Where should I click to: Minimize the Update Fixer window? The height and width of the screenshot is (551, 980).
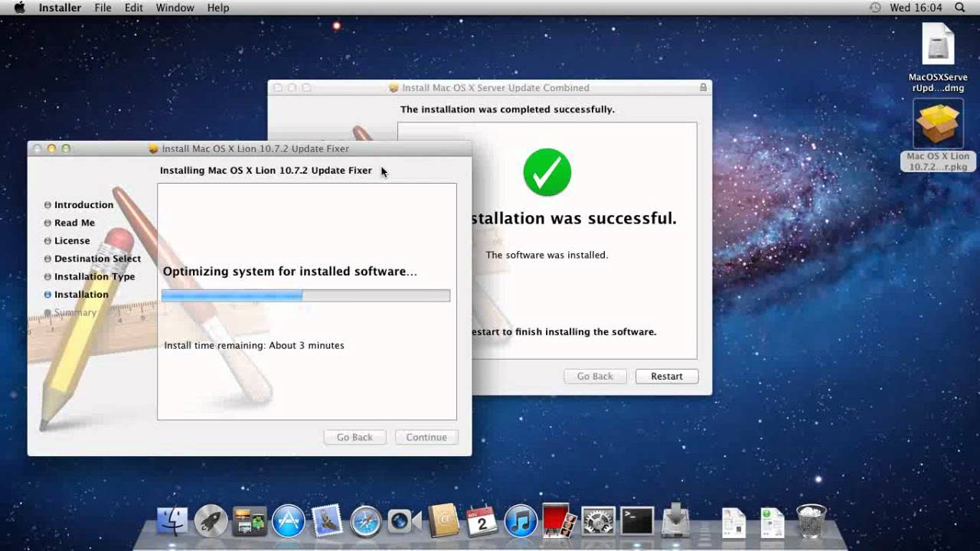[51, 148]
